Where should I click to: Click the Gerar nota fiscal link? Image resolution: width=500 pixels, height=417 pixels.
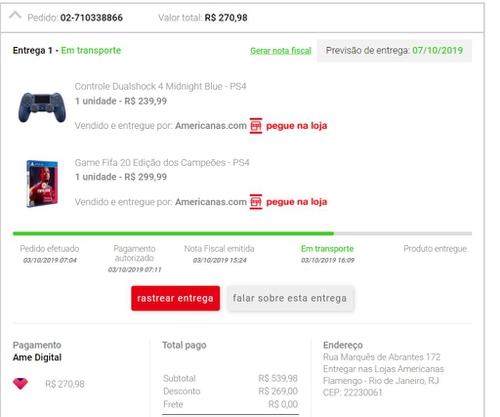click(281, 51)
